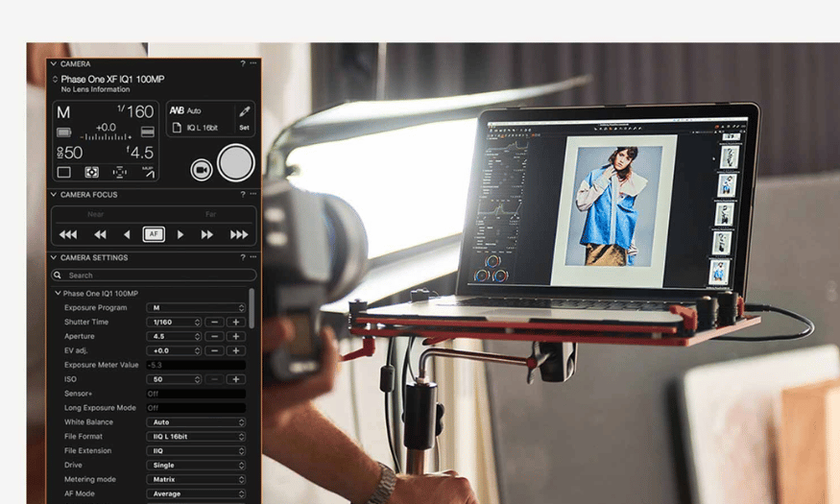Screen dimensions: 840x504
Task: Open Camera Settings panel options menu
Action: pos(252,257)
